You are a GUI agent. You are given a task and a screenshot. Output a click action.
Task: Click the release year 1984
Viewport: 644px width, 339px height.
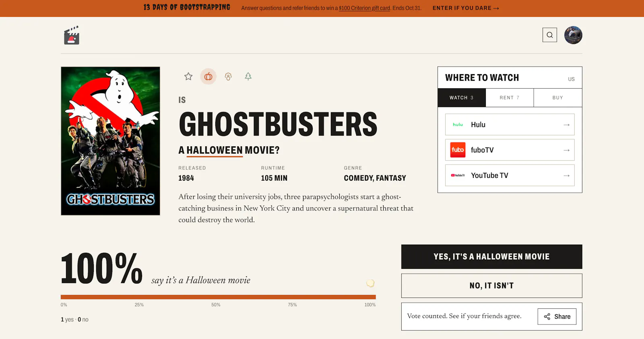(186, 178)
